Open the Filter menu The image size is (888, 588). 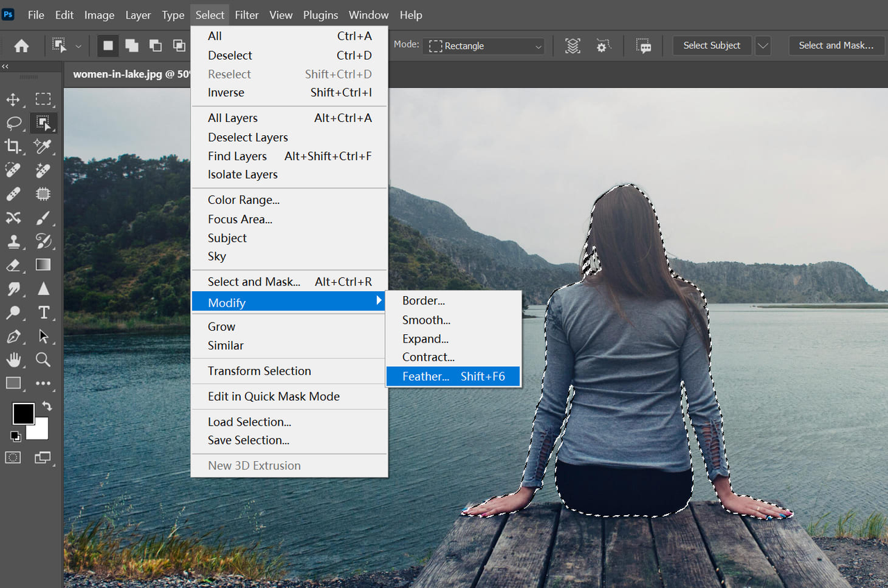[x=246, y=15]
